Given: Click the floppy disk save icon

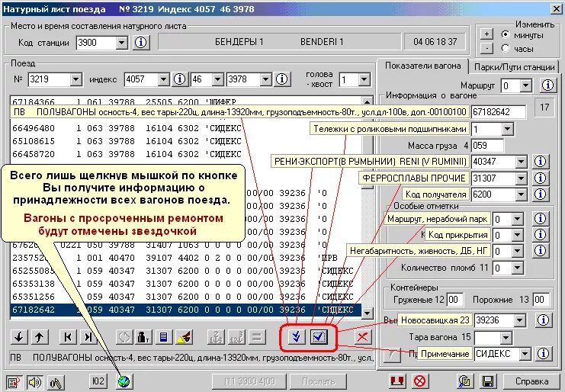Looking at the screenshot, I should (x=488, y=381).
